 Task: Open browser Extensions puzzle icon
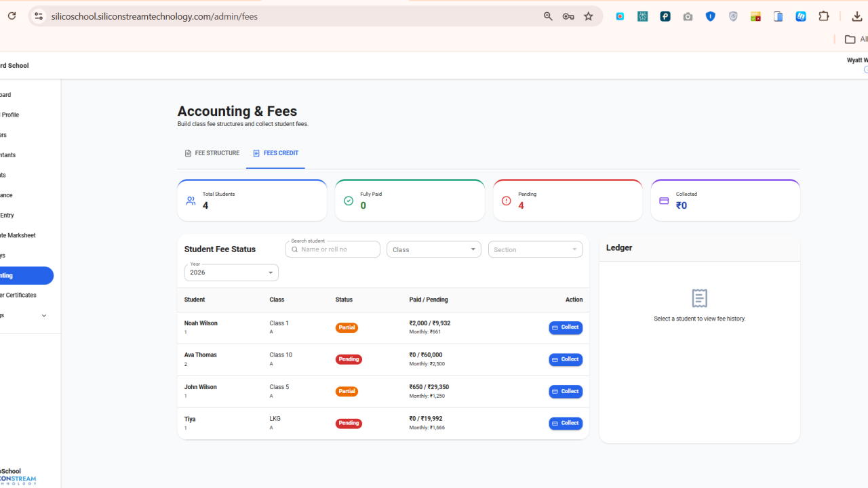(x=824, y=16)
